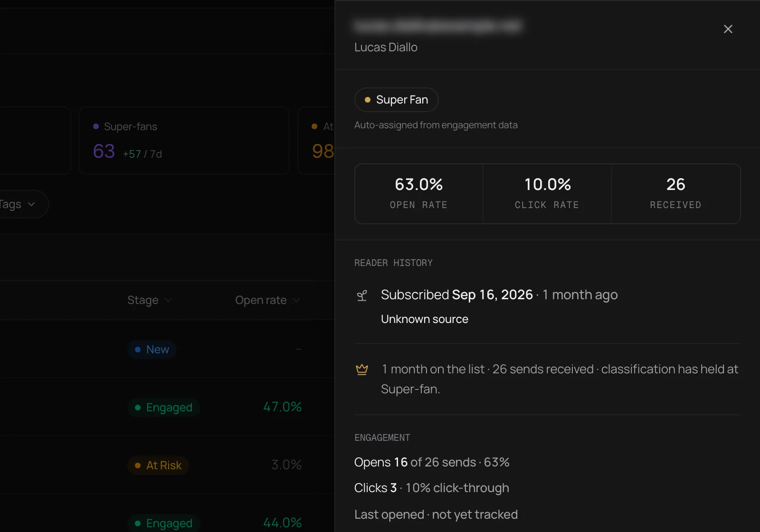Viewport: 760px width, 532px height.
Task: Click 'Auto-assigned from engagement data' note
Action: (x=436, y=125)
